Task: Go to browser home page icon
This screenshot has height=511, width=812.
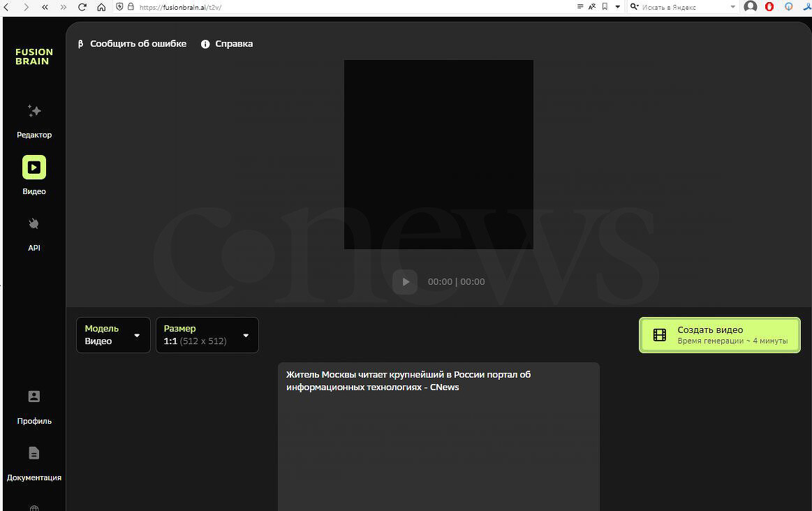Action: 101,7
